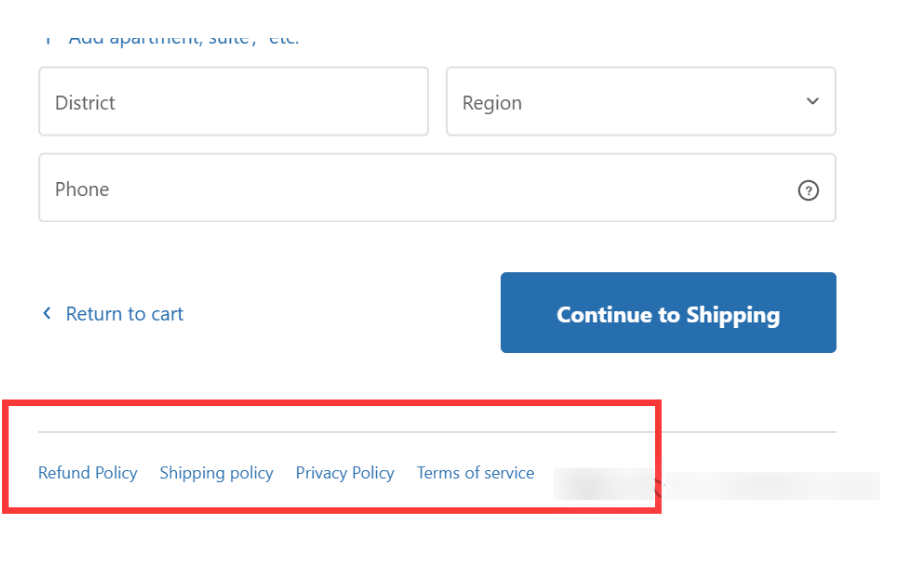This screenshot has height=571, width=903.
Task: Open the Privacy Policy link
Action: [345, 473]
